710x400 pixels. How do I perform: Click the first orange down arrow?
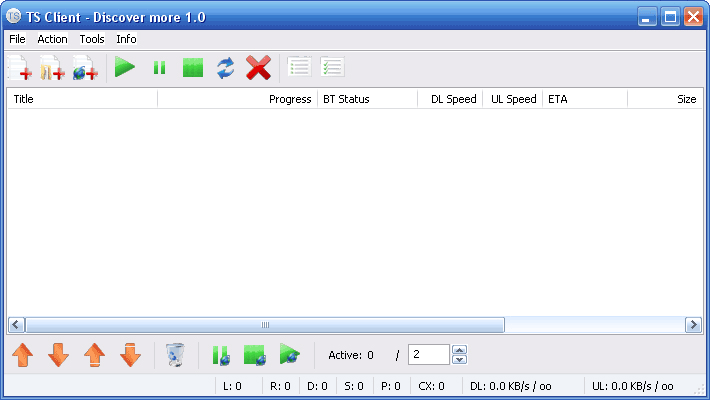[x=58, y=355]
